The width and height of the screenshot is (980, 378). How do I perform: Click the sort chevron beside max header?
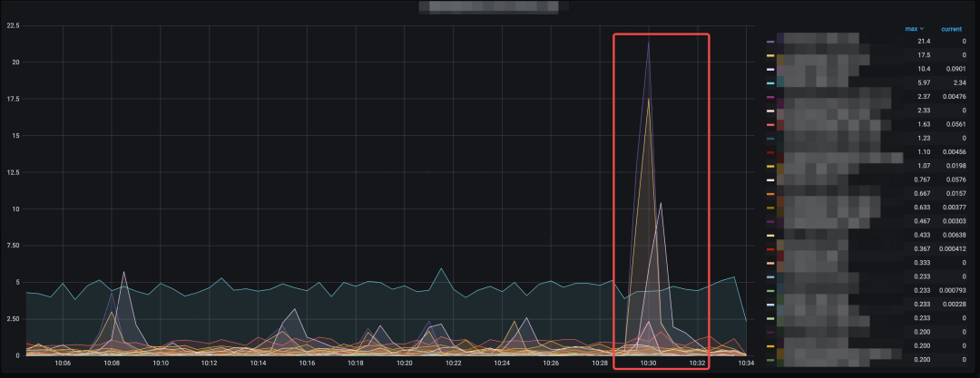pyautogui.click(x=922, y=29)
